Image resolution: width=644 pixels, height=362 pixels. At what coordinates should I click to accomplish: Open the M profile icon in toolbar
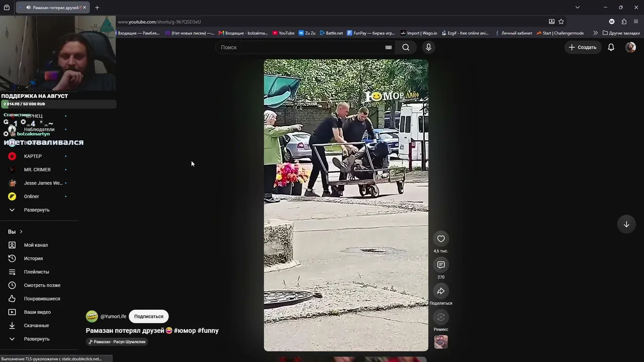[x=612, y=22]
